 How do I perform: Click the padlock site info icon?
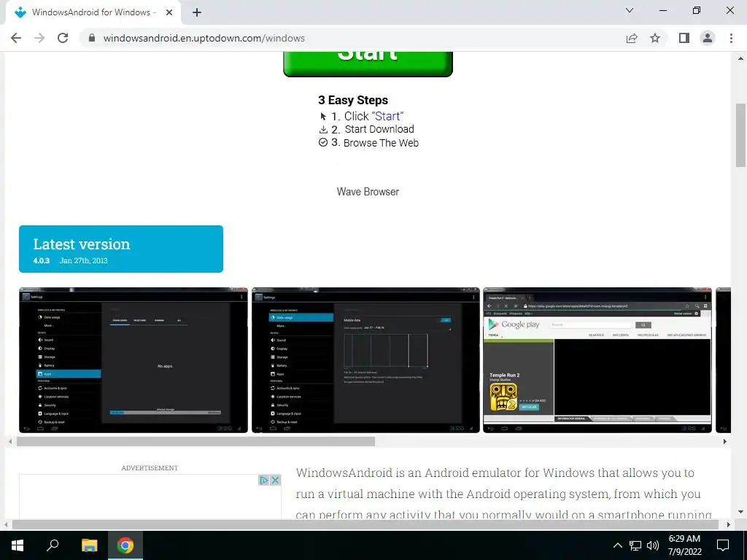click(x=92, y=38)
